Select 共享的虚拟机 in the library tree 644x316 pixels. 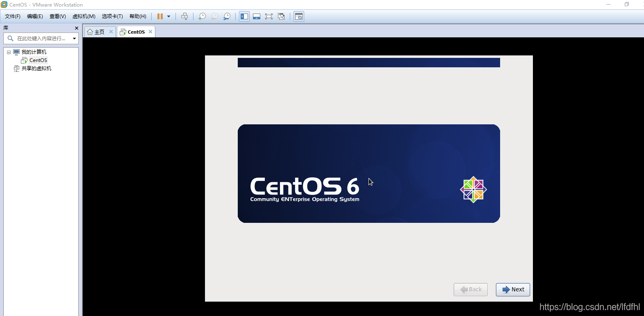point(36,69)
